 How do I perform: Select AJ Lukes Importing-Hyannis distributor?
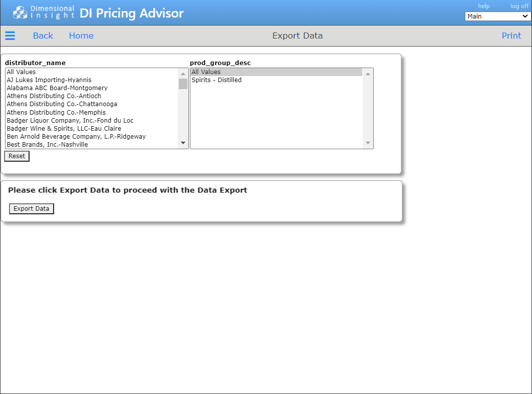(x=92, y=80)
